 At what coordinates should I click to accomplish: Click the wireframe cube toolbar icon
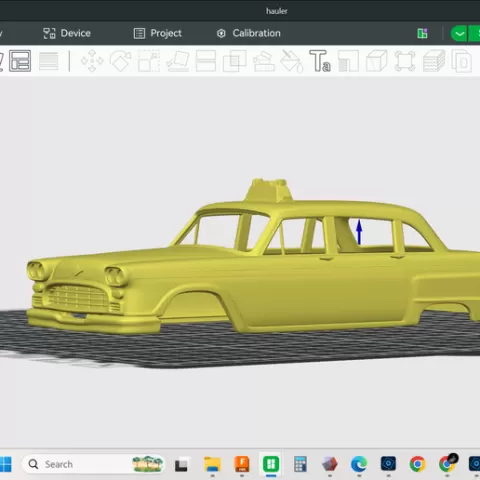click(377, 61)
